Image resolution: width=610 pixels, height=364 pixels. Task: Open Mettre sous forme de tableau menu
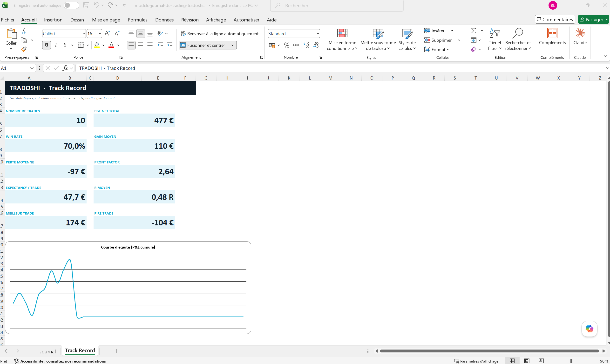[x=378, y=39]
